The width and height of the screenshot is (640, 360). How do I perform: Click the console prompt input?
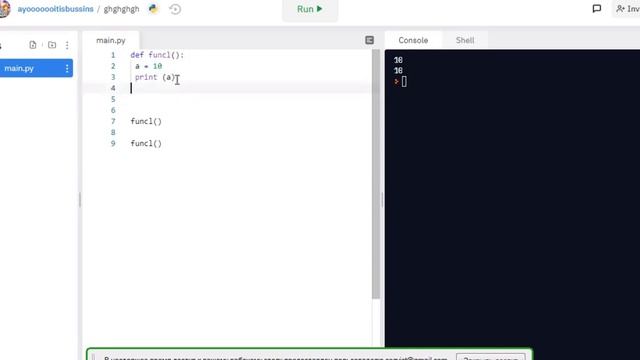[404, 82]
